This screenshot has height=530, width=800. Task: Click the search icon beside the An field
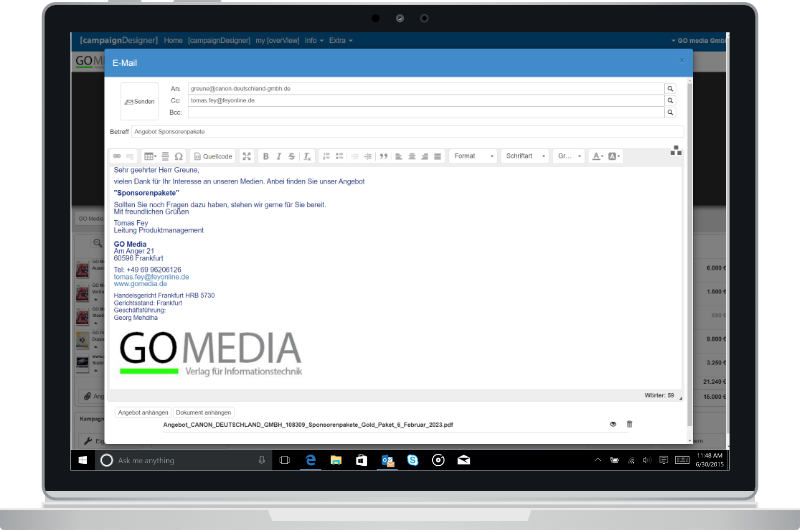click(670, 89)
